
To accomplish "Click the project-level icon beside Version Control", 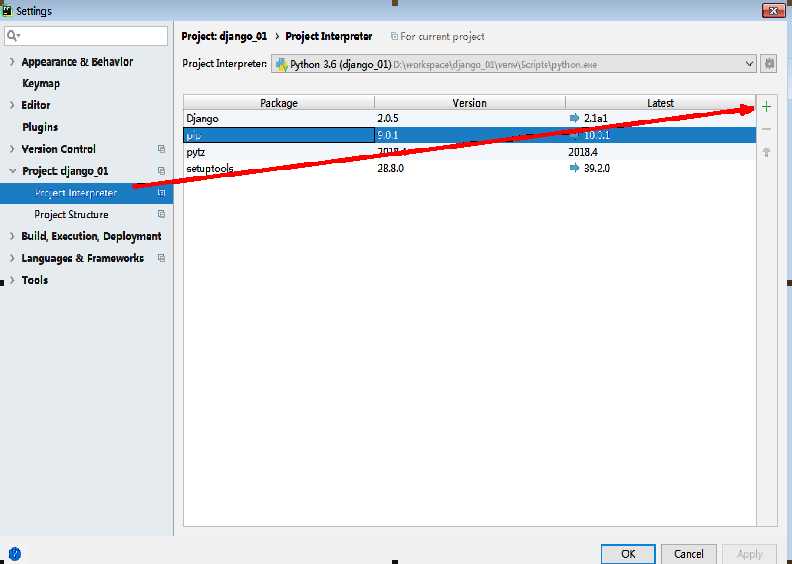I will pyautogui.click(x=161, y=149).
